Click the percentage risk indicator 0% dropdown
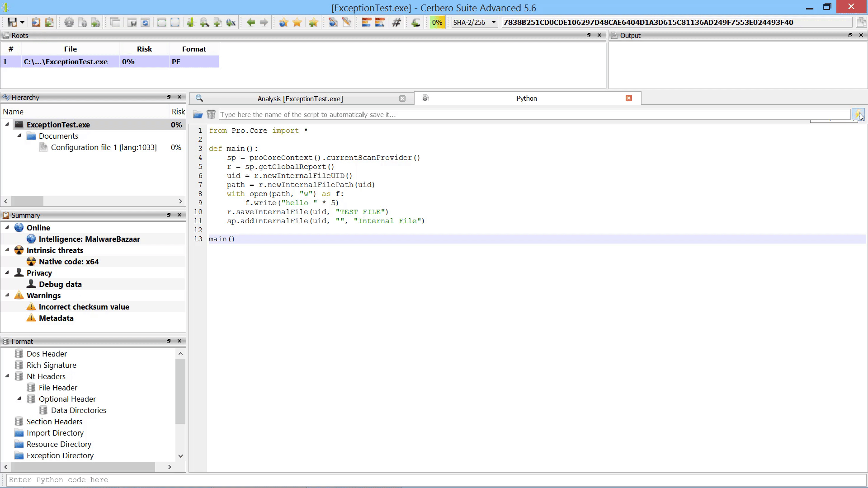This screenshot has width=868, height=488. tap(438, 22)
